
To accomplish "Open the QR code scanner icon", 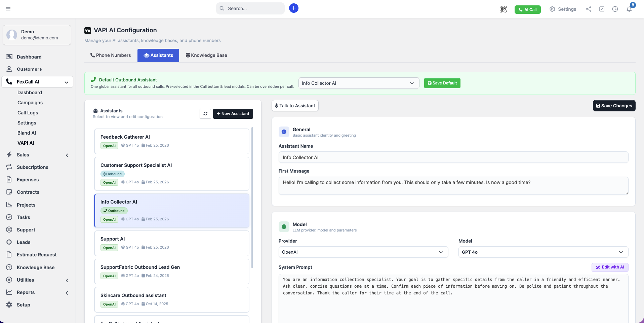I will click(503, 9).
